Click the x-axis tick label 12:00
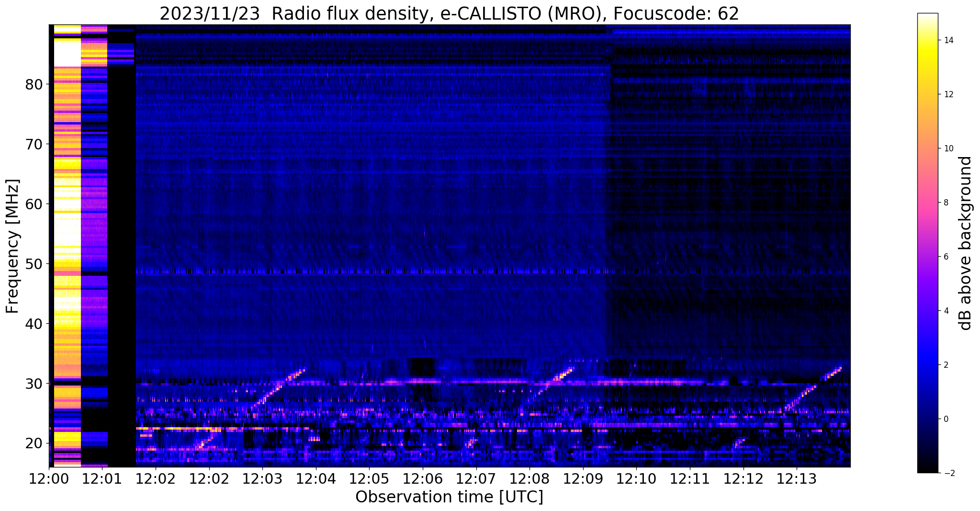 (x=49, y=478)
